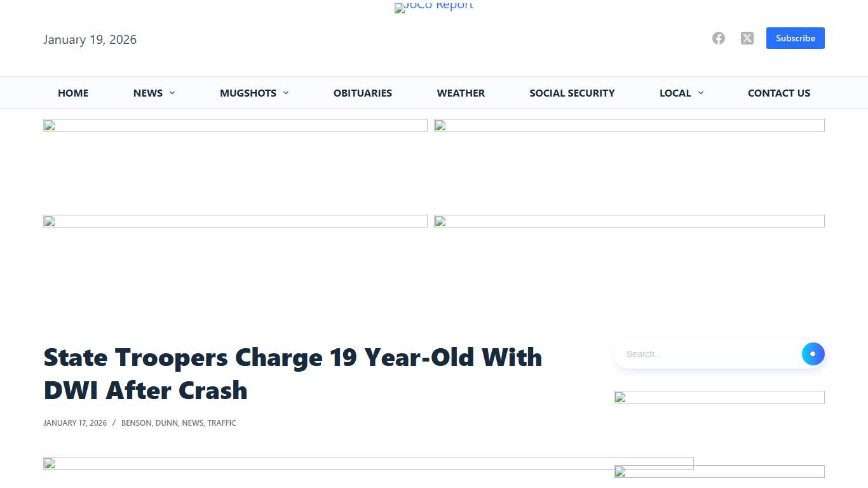Click the Subscribe button
Screen dimensions: 868x488
pyautogui.click(x=795, y=38)
